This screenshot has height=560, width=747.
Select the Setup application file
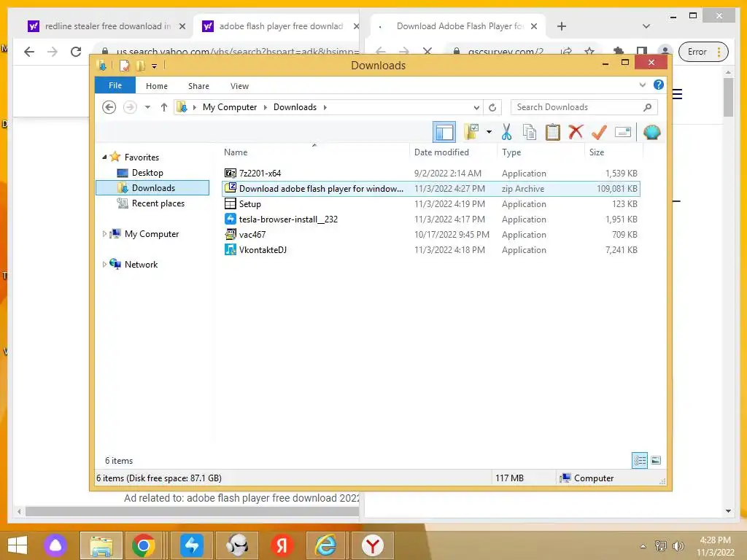pos(430,204)
